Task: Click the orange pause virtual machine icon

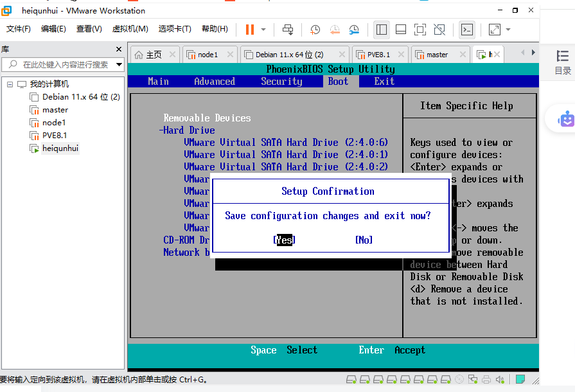Action: 250,30
